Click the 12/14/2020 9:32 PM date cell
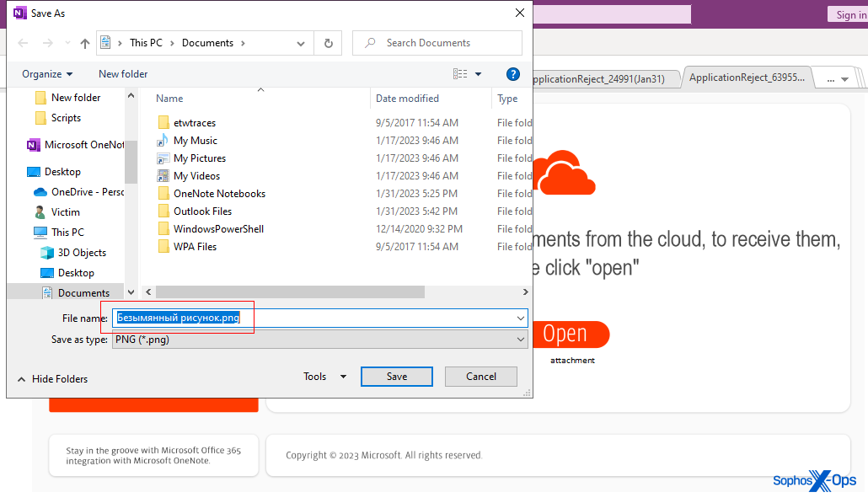 click(x=419, y=229)
